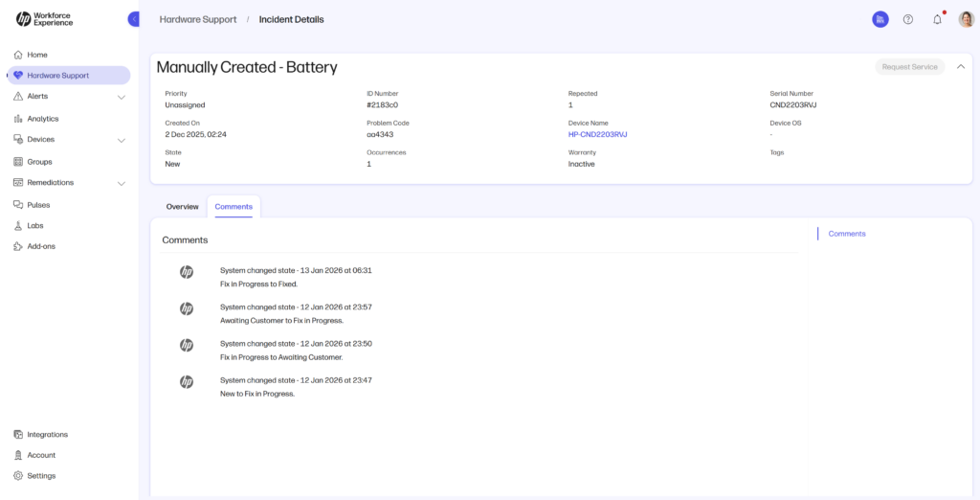Click the Tags field label
Viewport: 980px width, 500px height.
pos(777,152)
